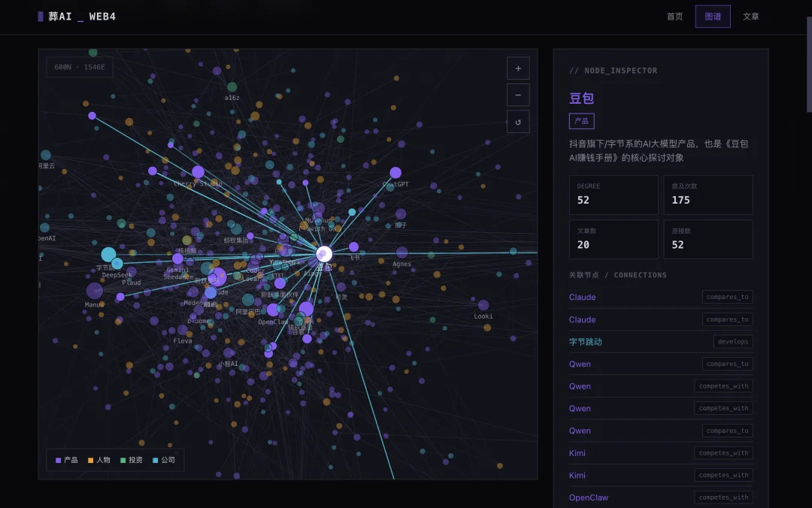
Task: Open the 字节跳动 connection link
Action: (x=585, y=342)
